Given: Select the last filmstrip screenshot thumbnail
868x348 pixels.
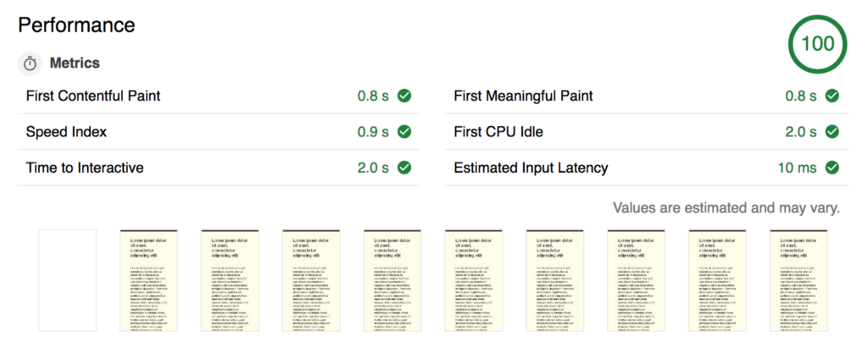Looking at the screenshot, I should coord(799,280).
